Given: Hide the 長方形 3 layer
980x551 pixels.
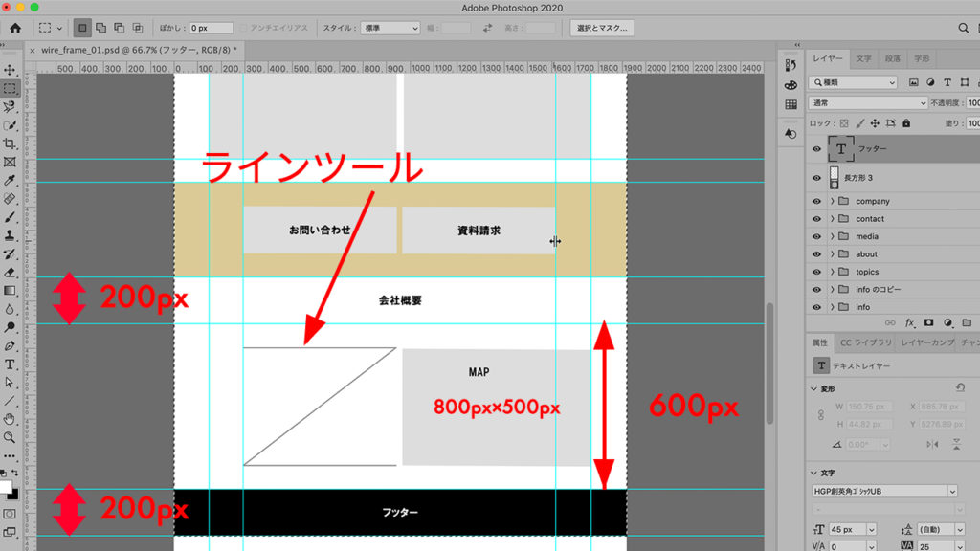Looking at the screenshot, I should pyautogui.click(x=816, y=178).
